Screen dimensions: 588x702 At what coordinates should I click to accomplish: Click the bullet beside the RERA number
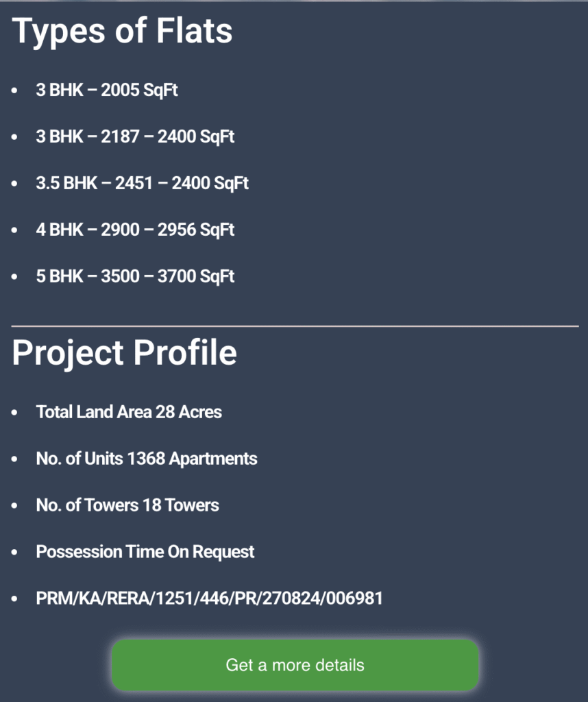[x=14, y=598]
